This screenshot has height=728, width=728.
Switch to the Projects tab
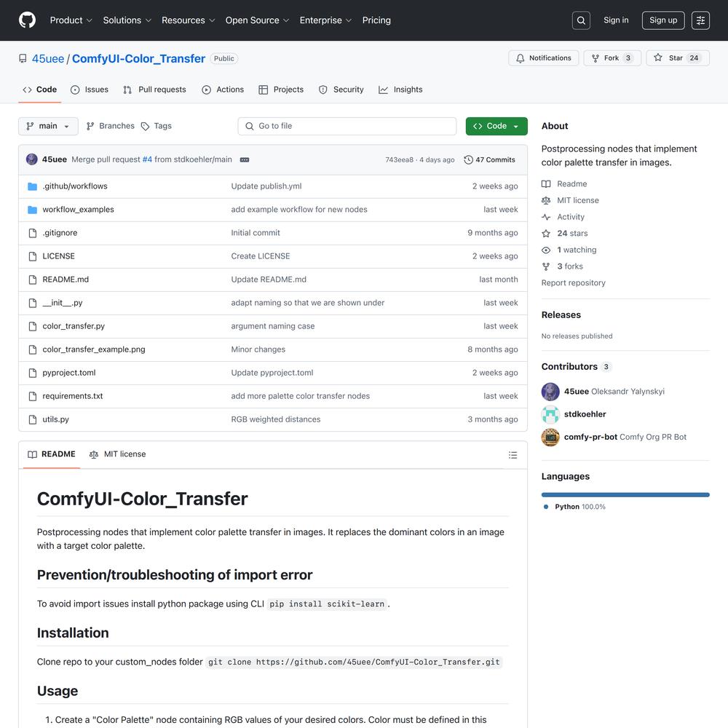(x=281, y=90)
